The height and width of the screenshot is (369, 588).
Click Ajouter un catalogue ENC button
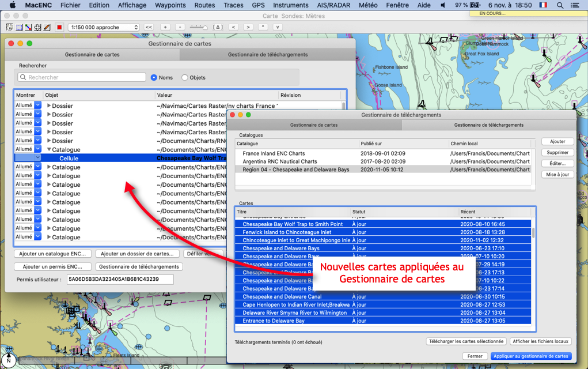[x=52, y=254]
